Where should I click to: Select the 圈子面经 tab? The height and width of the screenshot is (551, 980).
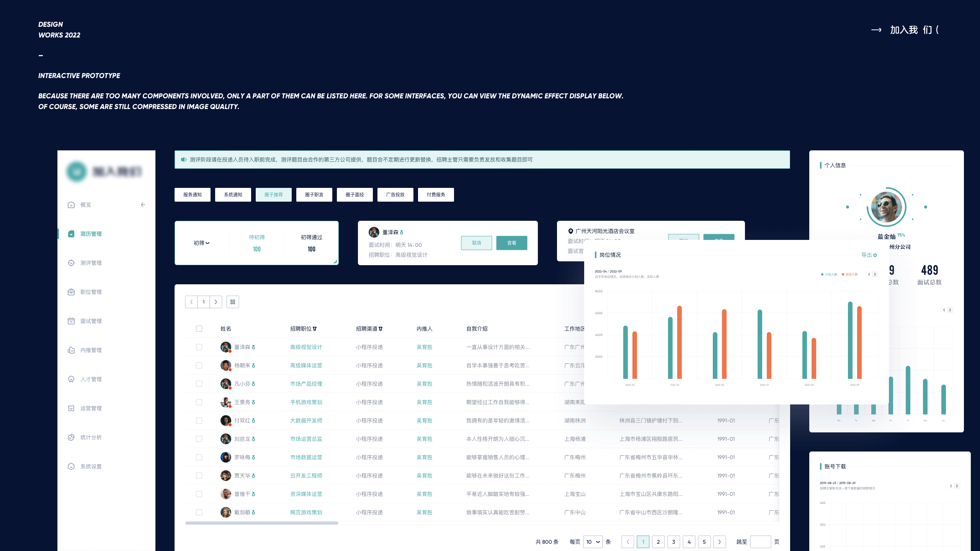355,195
